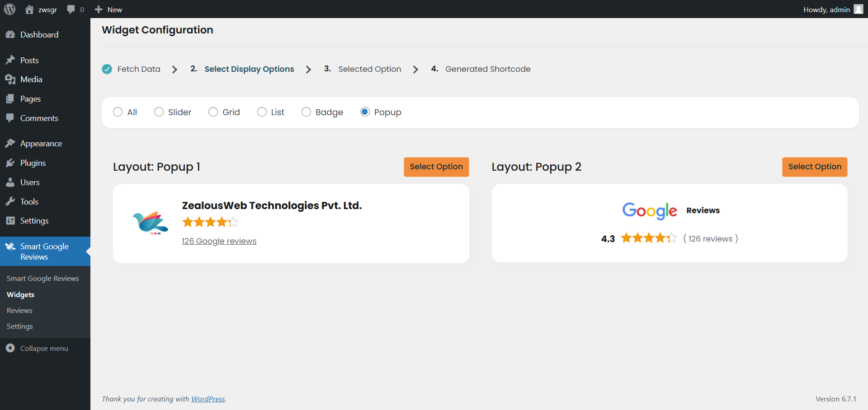Click the Pages icon in sidebar

(x=10, y=99)
